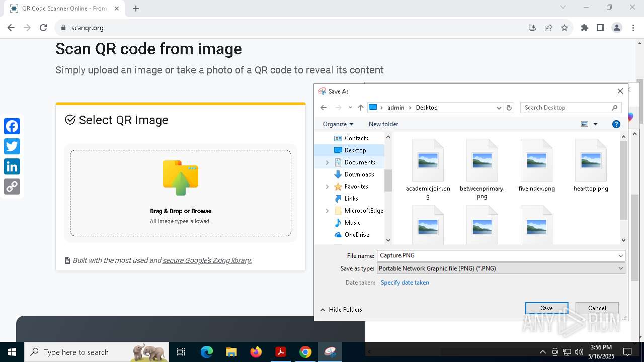Copy link sidebar share icon
This screenshot has width=644, height=362.
click(12, 187)
